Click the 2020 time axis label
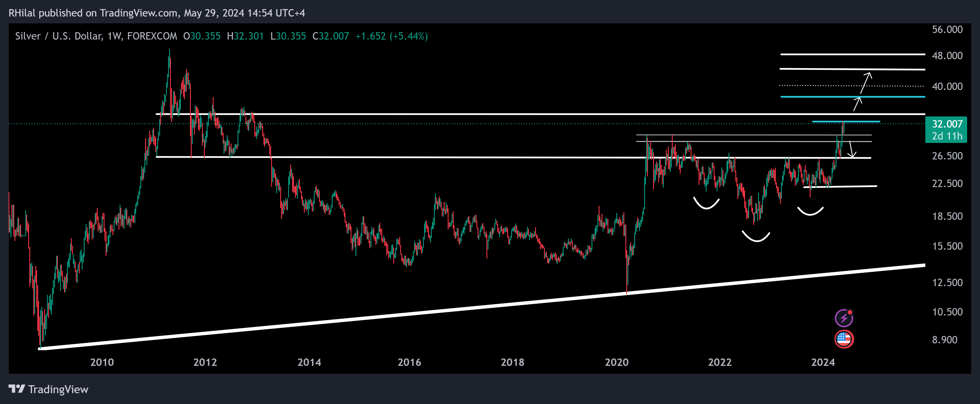 [x=617, y=362]
